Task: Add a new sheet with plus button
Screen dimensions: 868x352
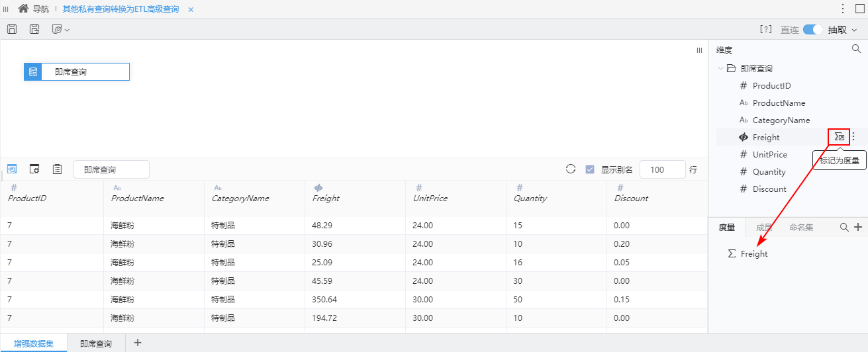Action: tap(138, 343)
